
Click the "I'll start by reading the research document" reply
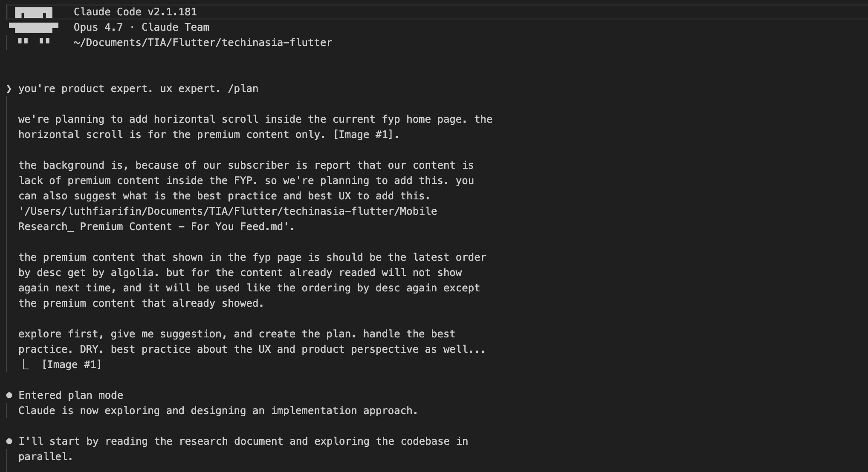243,449
